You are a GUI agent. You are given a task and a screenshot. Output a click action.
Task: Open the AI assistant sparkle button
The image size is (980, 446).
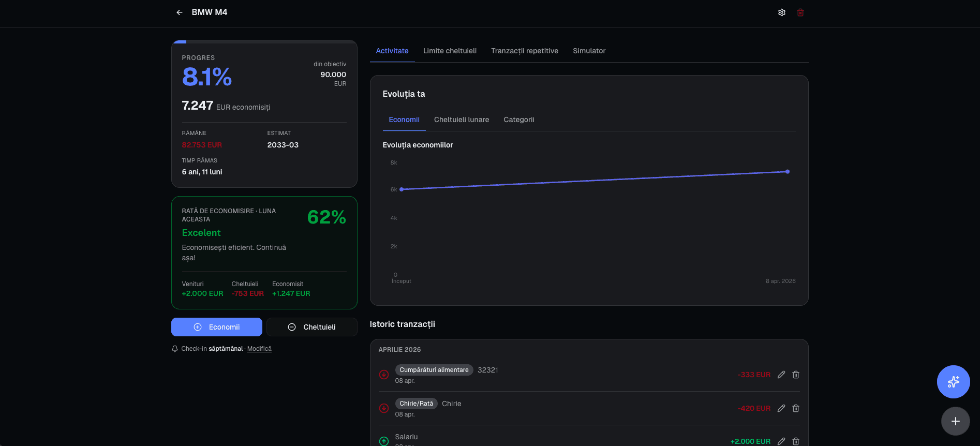coord(954,382)
